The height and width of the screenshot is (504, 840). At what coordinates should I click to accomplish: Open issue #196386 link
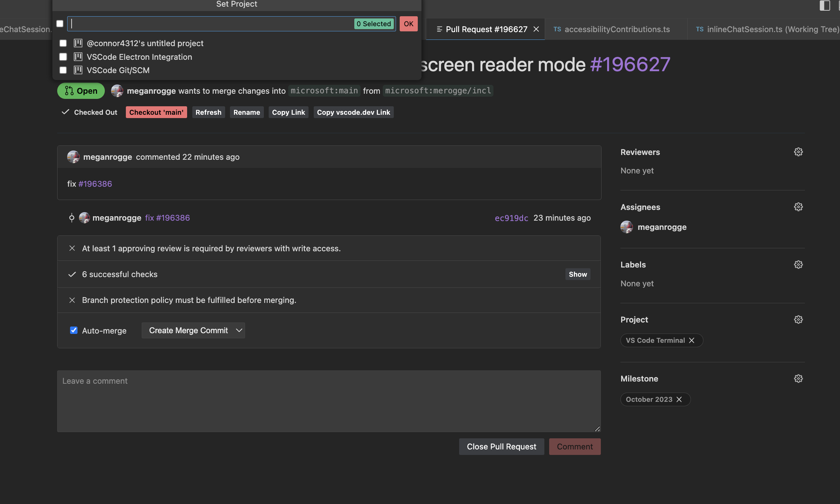click(95, 183)
